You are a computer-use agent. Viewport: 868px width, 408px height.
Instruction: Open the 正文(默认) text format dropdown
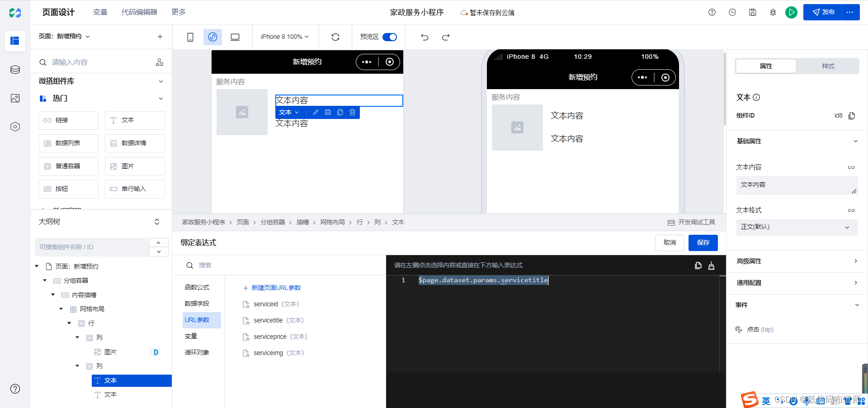(x=797, y=227)
